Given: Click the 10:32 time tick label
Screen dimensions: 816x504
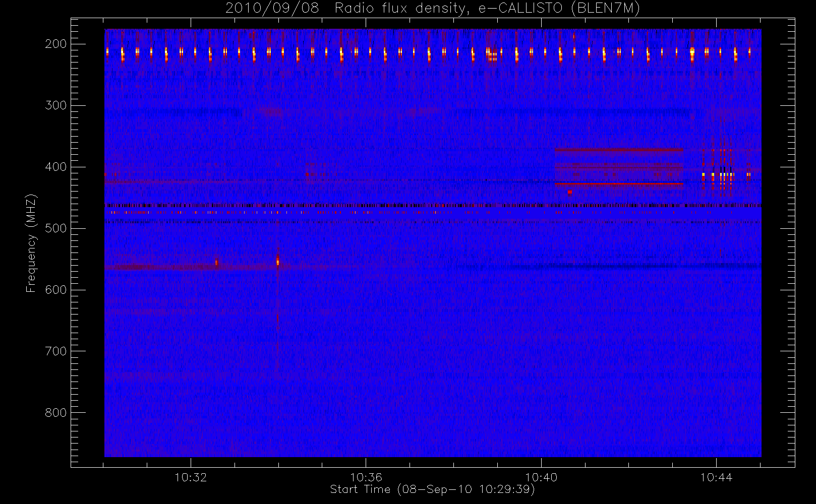Looking at the screenshot, I should coord(191,477).
